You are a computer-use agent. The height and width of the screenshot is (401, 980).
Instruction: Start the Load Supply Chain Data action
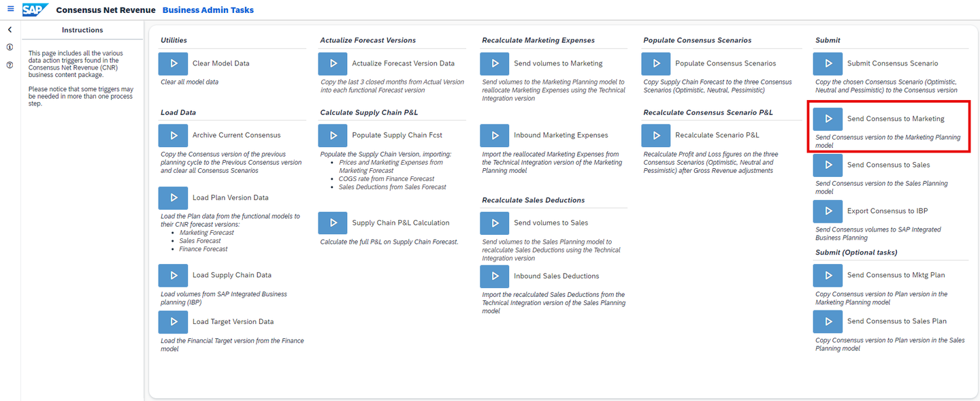click(173, 275)
